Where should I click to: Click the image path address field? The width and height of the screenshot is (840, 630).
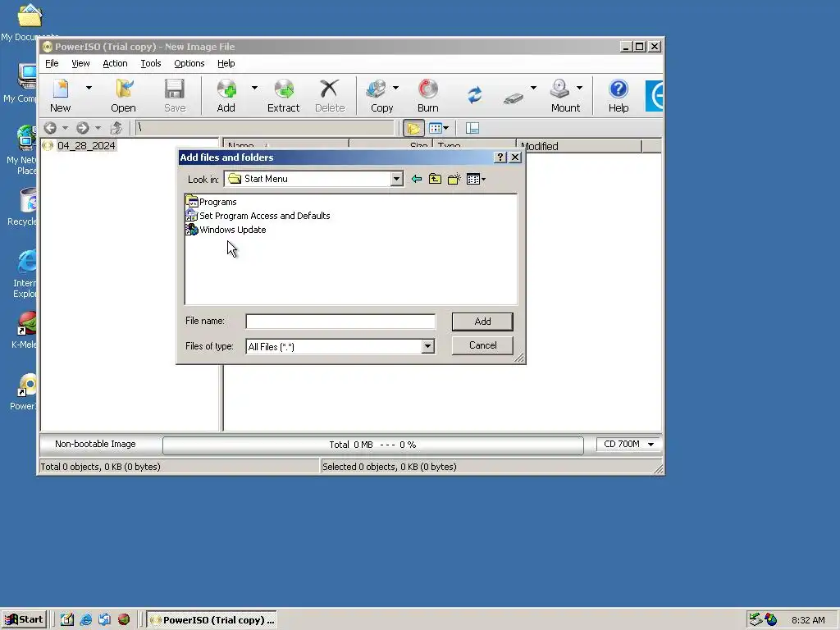tap(265, 127)
